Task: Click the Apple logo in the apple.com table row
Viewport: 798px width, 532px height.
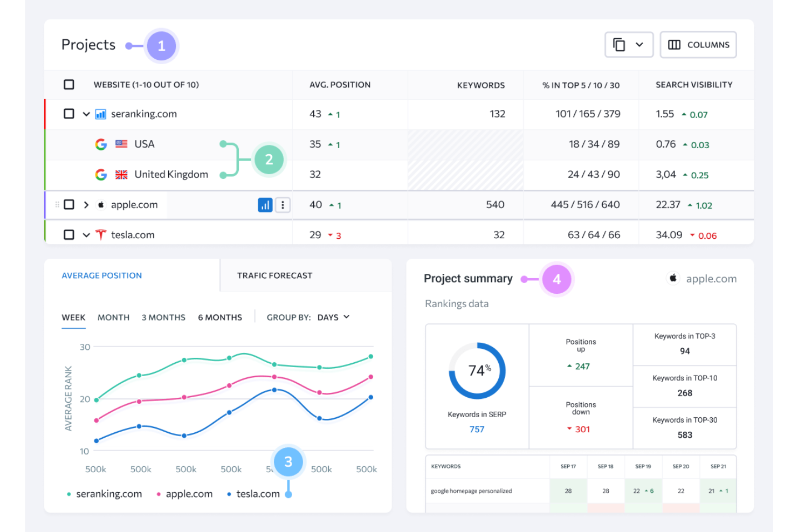Action: tap(101, 205)
